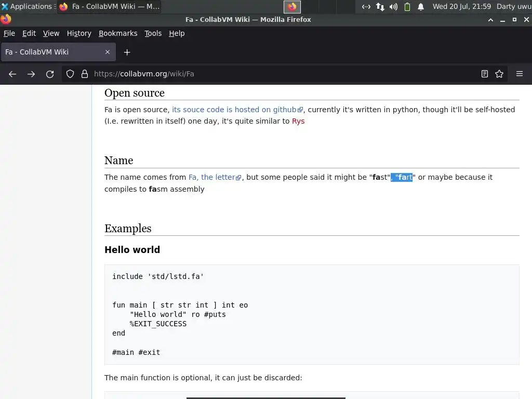Click 'The main function is optional' sentence
This screenshot has height=399, width=532.
203,378
